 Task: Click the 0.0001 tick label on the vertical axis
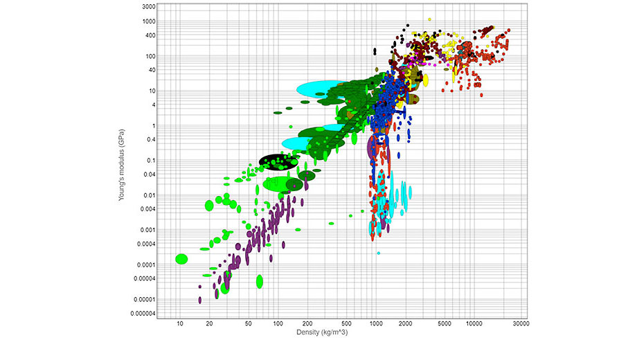click(147, 265)
